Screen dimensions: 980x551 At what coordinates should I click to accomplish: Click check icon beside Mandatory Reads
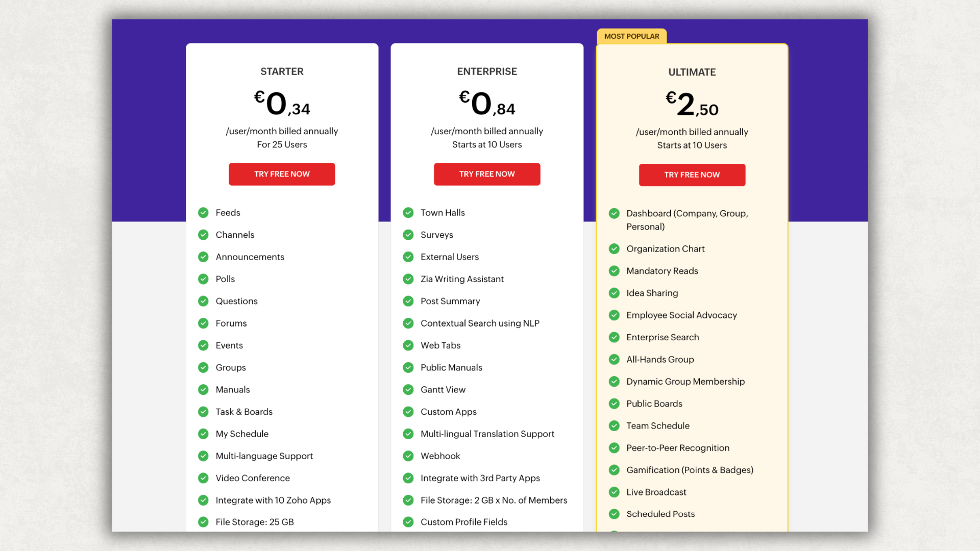point(615,271)
